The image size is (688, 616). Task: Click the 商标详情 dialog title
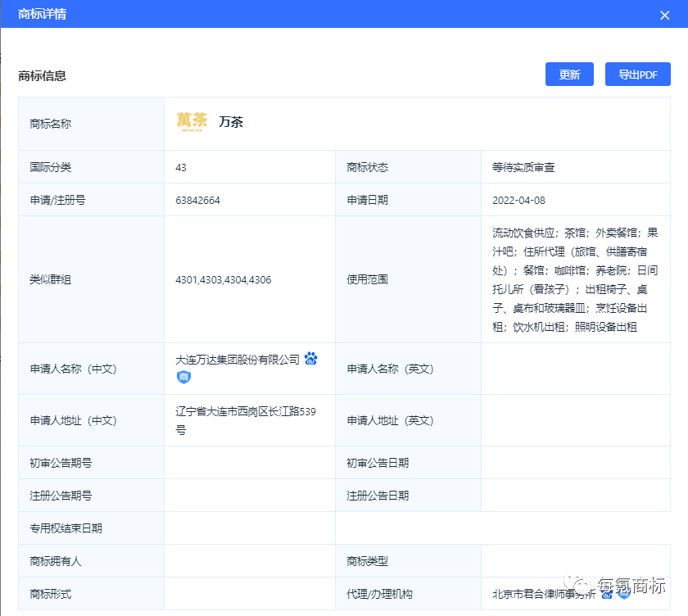[x=42, y=14]
